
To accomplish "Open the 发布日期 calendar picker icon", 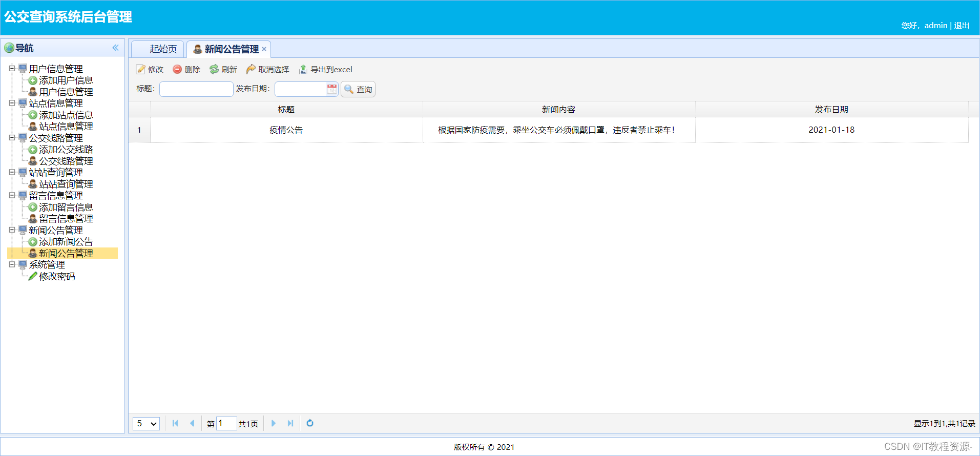I will [x=332, y=89].
